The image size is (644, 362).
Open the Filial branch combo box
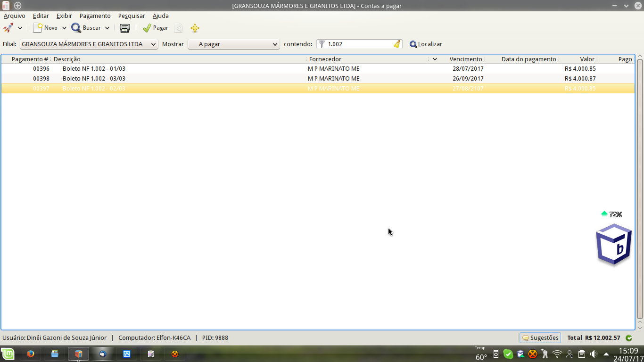click(89, 44)
